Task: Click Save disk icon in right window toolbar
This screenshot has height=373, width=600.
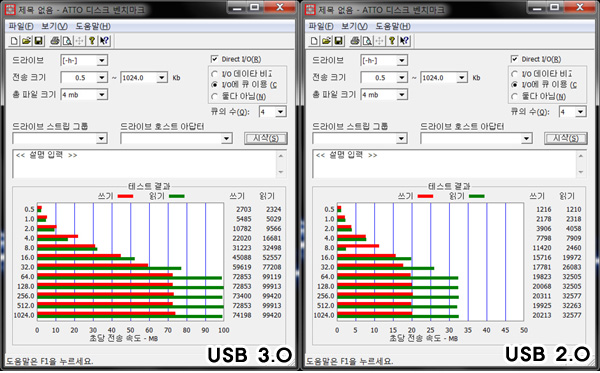Action: 338,41
